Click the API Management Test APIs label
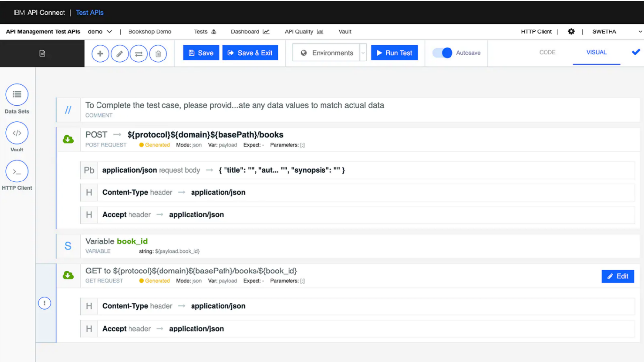 43,31
